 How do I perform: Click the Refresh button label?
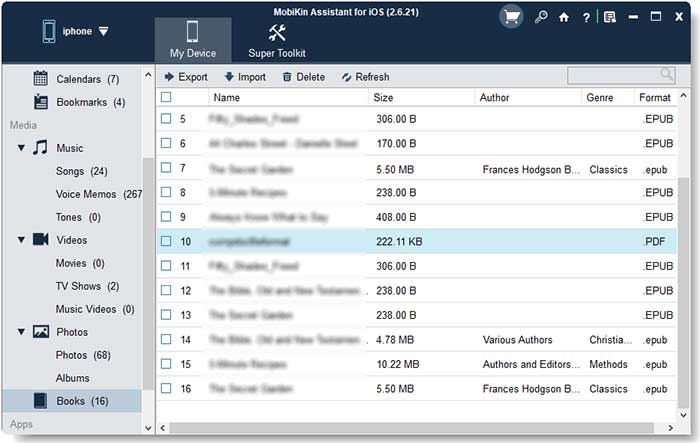372,77
